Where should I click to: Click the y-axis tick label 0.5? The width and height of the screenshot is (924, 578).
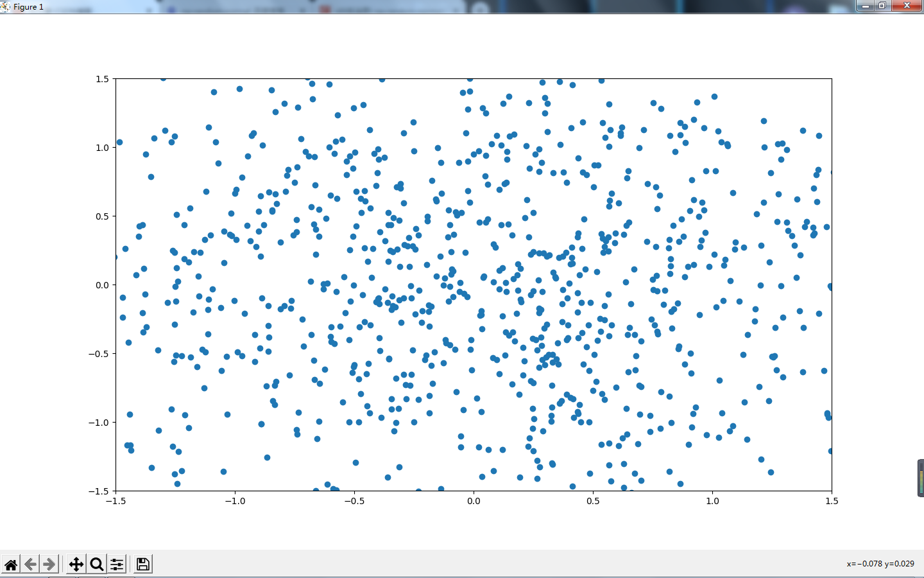[103, 216]
